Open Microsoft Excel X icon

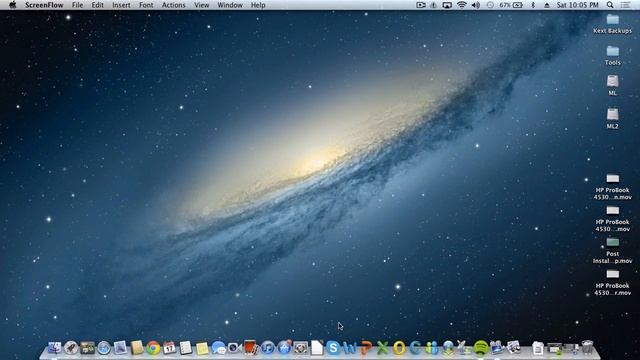382,348
